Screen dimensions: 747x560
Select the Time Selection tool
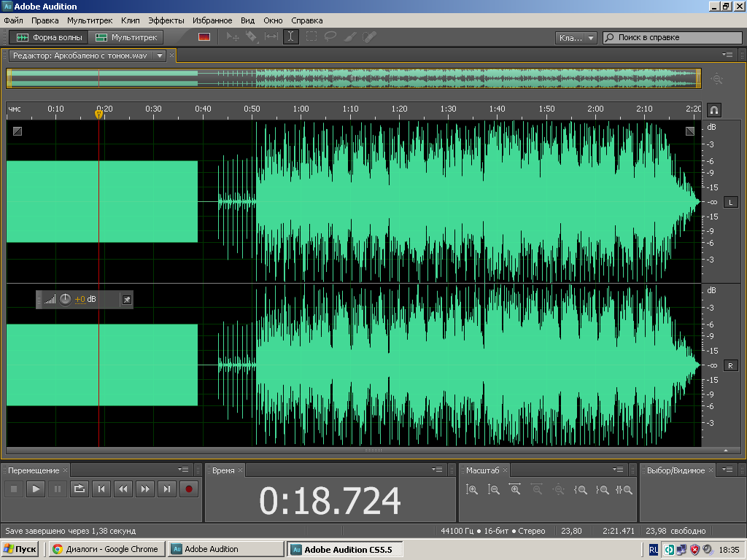point(290,36)
